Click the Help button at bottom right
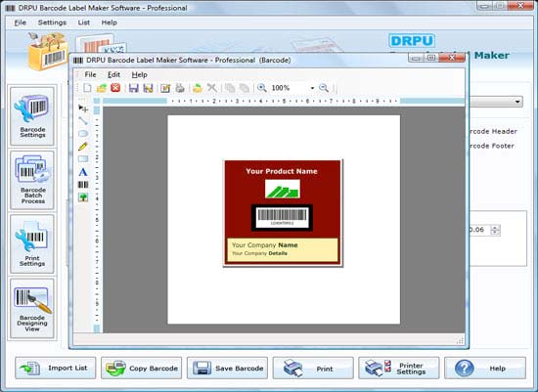The height and width of the screenshot is (392, 538). pos(485,368)
